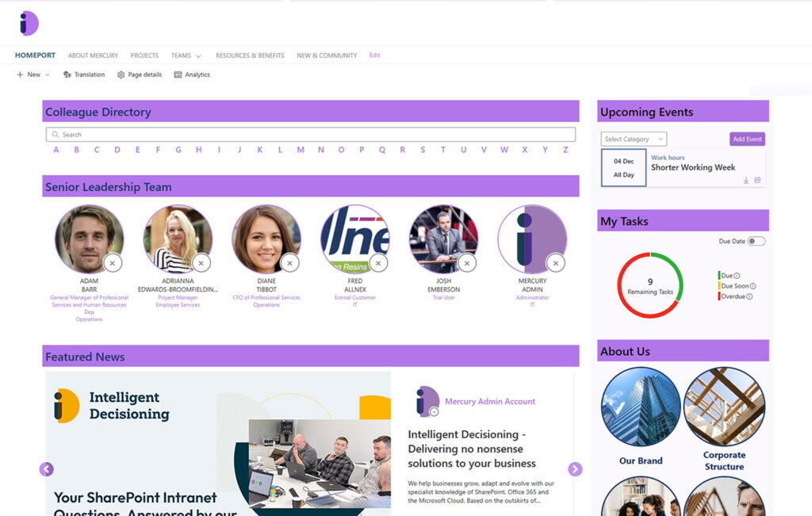Viewport: 812px width, 516px height.
Task: Open RESOURCES & BENEFITS in navigation
Action: (250, 55)
